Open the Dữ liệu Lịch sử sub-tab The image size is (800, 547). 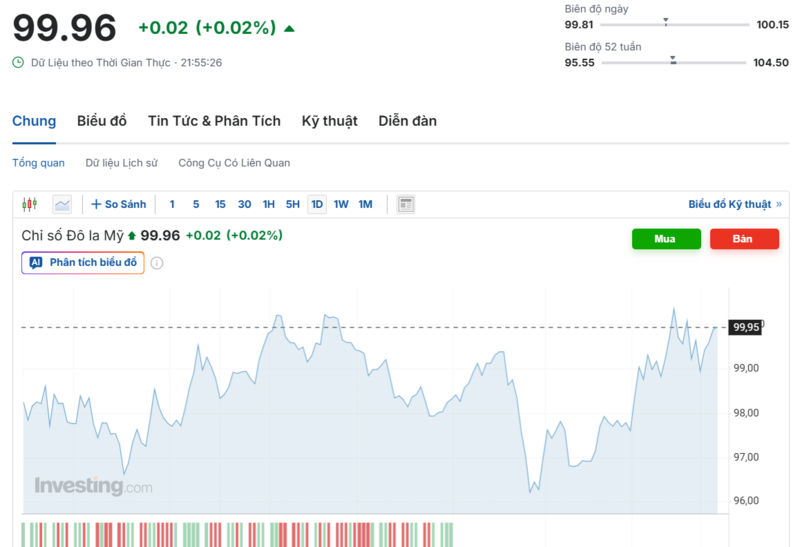(x=121, y=162)
